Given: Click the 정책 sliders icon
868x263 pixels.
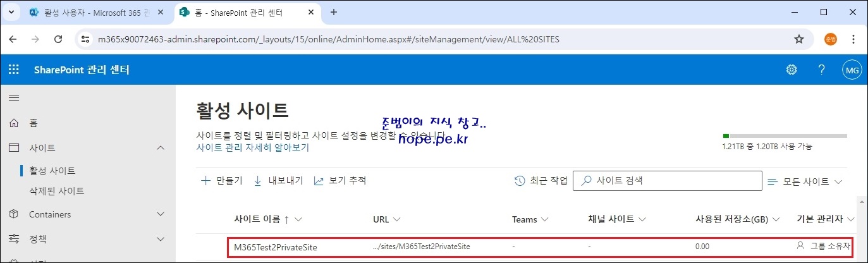Looking at the screenshot, I should click(x=14, y=239).
